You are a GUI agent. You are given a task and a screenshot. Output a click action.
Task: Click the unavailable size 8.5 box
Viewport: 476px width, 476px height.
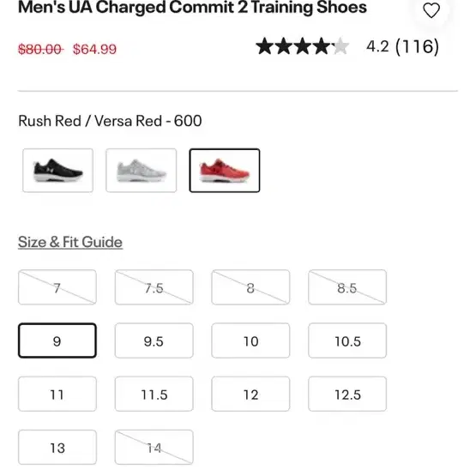347,287
